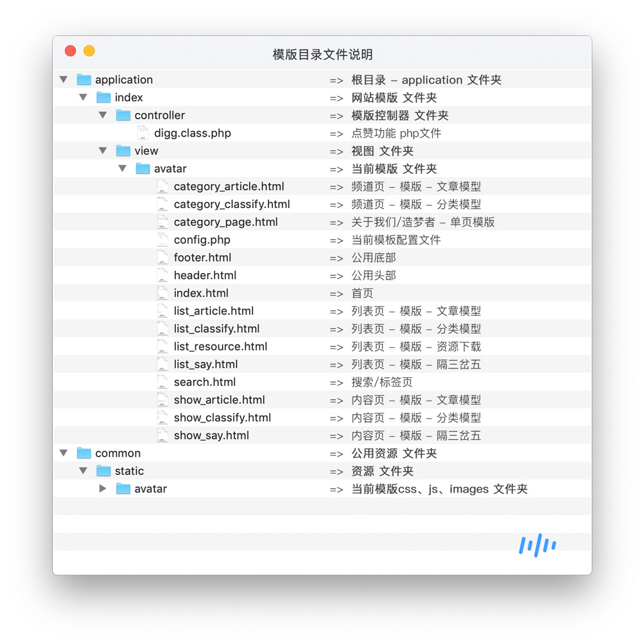The image size is (644, 644).
Task: Click the application folder icon
Action: [84, 79]
